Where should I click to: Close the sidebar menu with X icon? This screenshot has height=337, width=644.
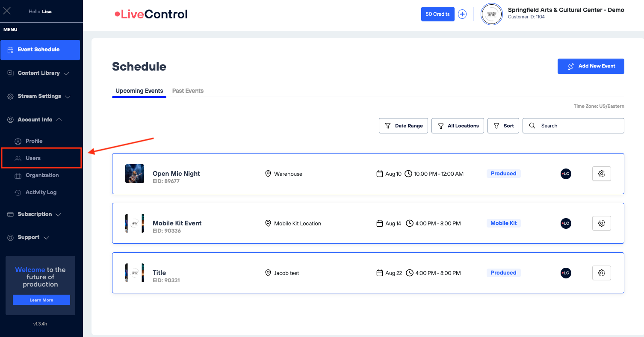tap(7, 11)
